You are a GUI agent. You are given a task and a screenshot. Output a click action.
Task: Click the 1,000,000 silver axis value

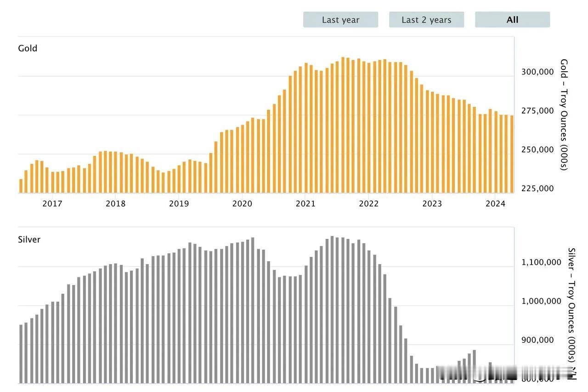(x=541, y=301)
